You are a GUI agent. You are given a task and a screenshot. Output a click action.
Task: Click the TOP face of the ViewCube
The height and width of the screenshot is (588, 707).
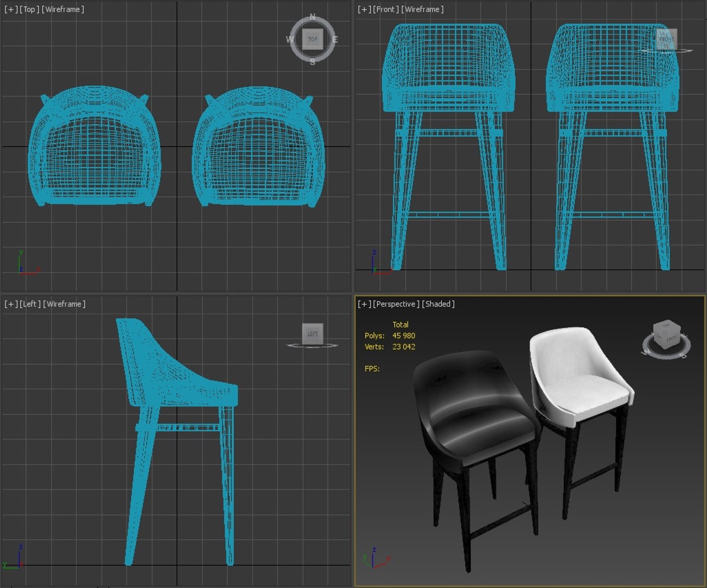coord(313,39)
